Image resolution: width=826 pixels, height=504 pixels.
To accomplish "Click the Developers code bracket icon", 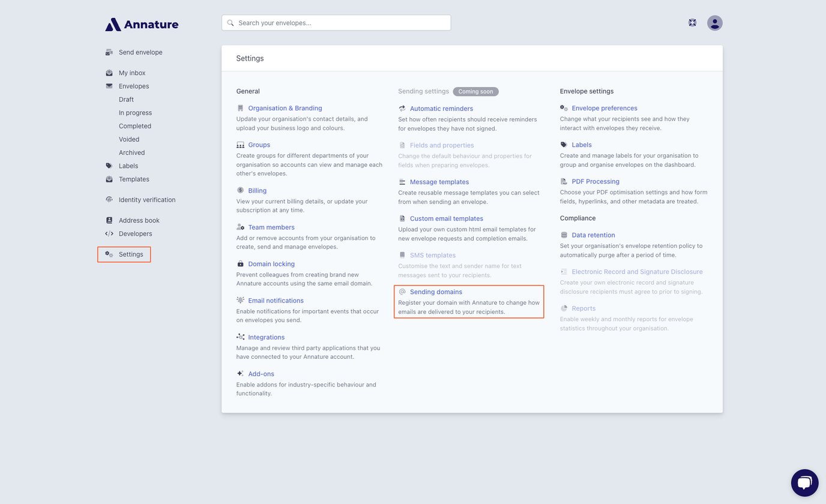I will [109, 234].
